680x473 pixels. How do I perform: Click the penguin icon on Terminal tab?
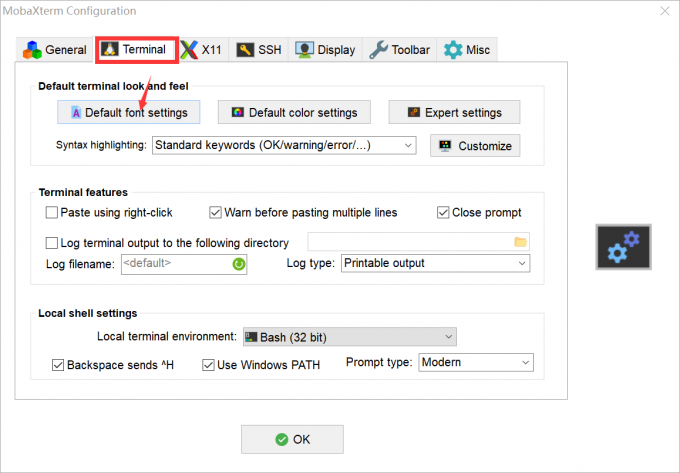[110, 49]
